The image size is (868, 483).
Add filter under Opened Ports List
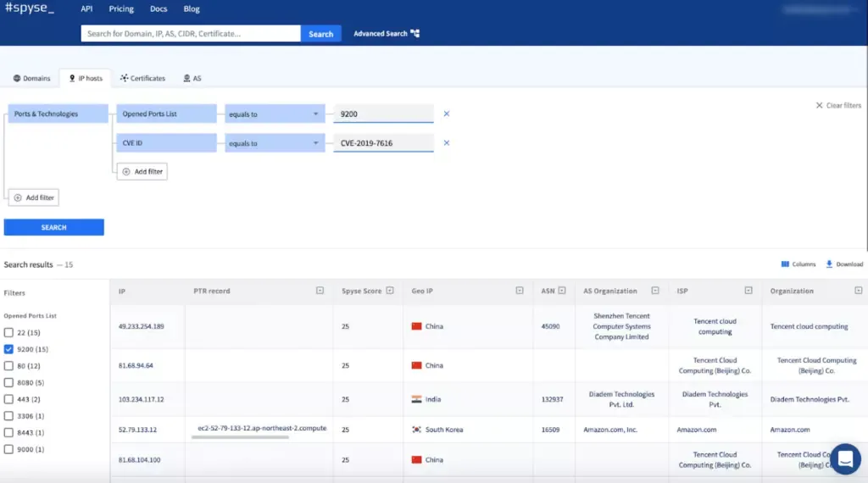pos(142,171)
